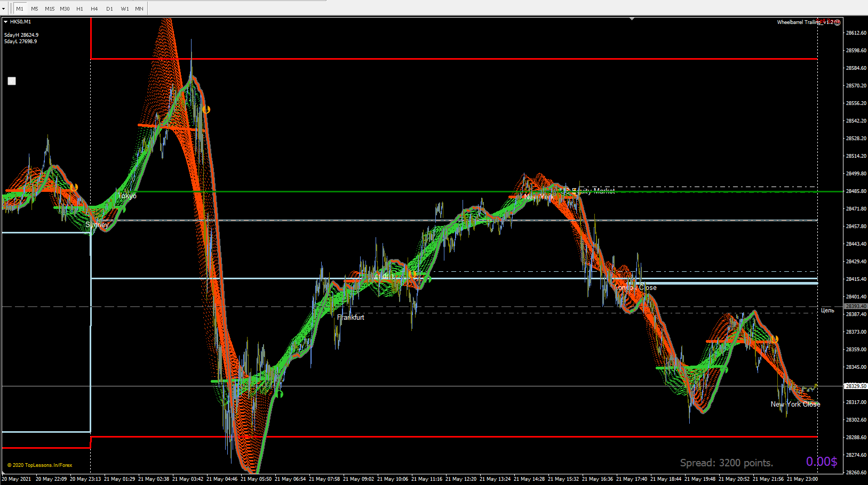868x485 pixels.
Task: Click the 21 May 23:00 time label
Action: 802,479
